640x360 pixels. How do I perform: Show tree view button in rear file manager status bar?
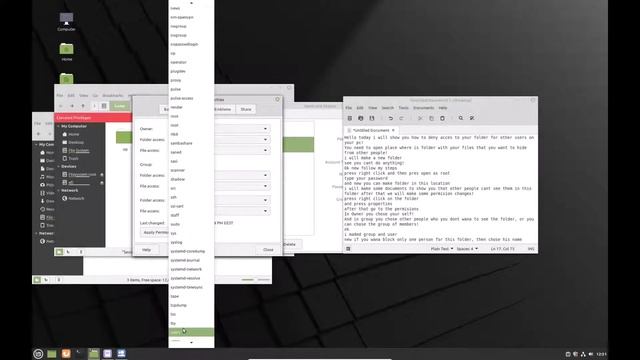[46, 280]
